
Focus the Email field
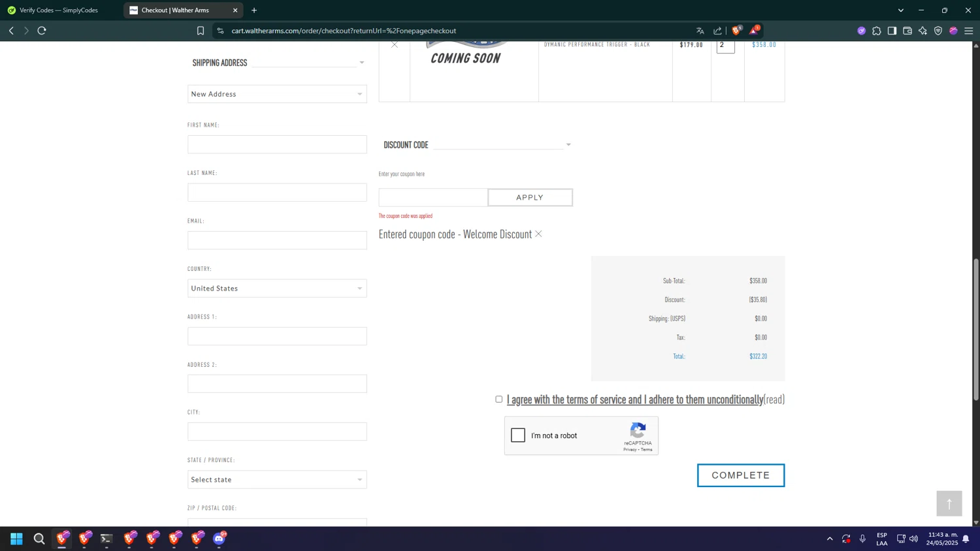click(x=277, y=240)
